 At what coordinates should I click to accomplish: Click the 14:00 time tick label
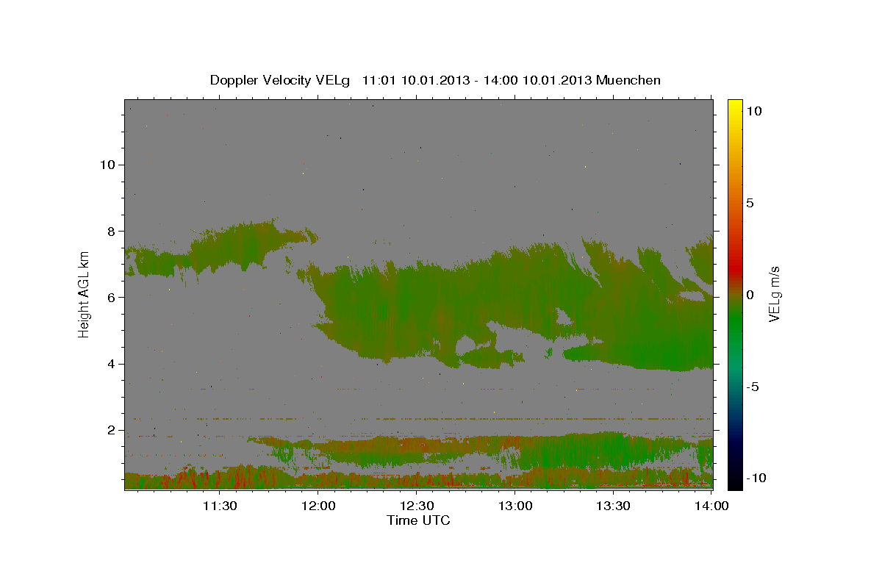click(711, 506)
